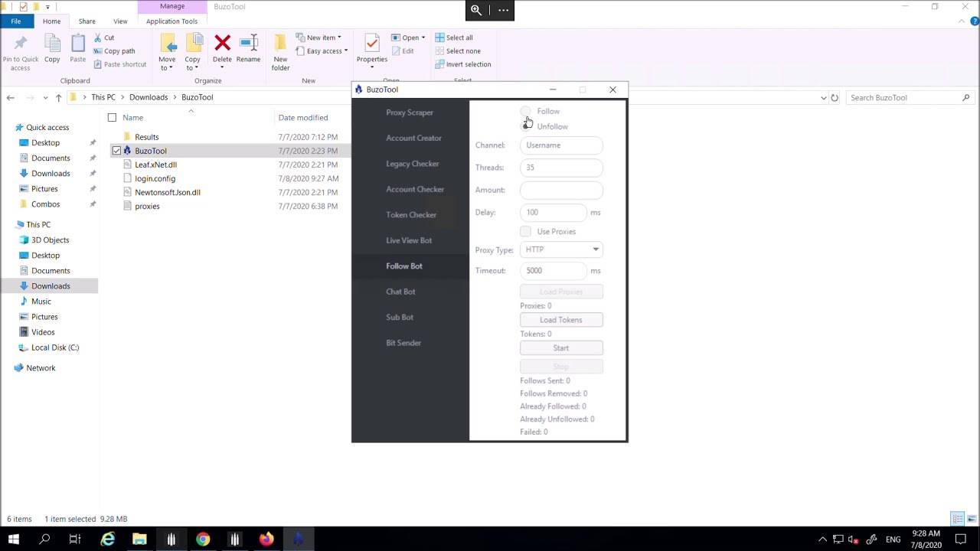Click the Cut scissors icon

[x=99, y=37]
